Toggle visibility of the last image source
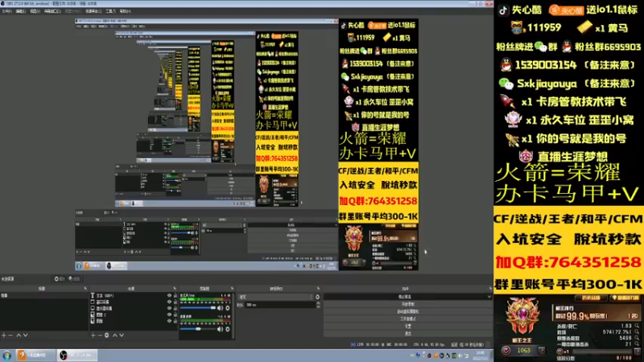This screenshot has height=362, width=644. pyautogui.click(x=169, y=321)
